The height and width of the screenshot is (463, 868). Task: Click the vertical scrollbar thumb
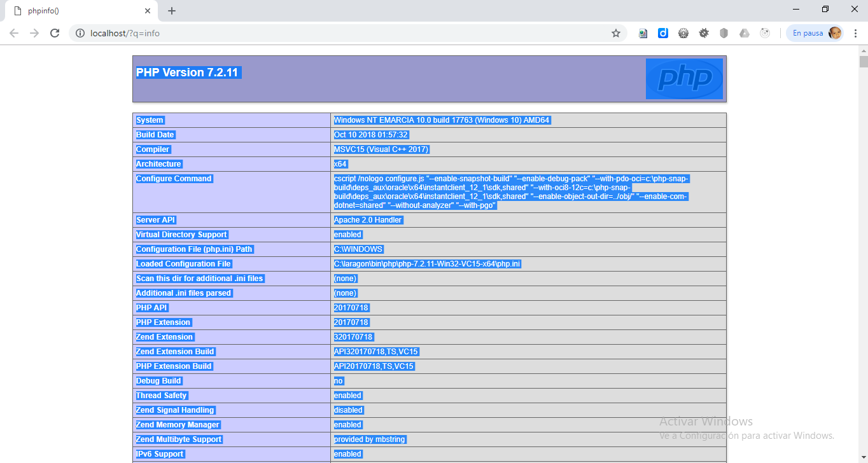[864, 62]
